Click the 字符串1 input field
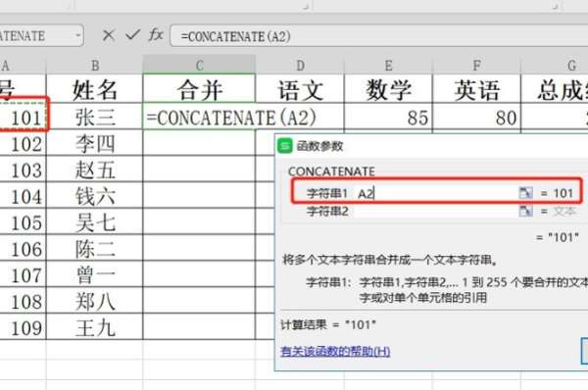Screen dimensions: 588x390 click(x=436, y=193)
